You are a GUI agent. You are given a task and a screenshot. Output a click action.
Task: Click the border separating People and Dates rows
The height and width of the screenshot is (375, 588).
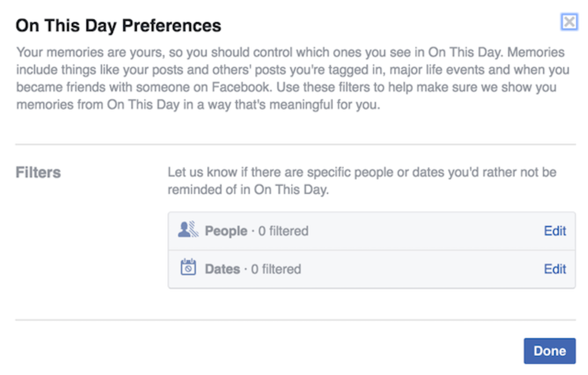coord(371,250)
